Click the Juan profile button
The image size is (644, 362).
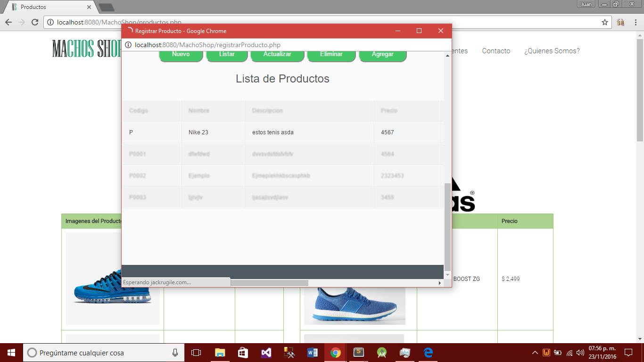(x=586, y=4)
